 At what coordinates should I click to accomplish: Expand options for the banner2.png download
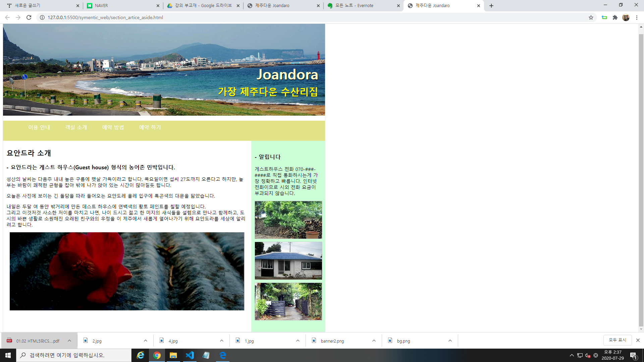click(374, 341)
